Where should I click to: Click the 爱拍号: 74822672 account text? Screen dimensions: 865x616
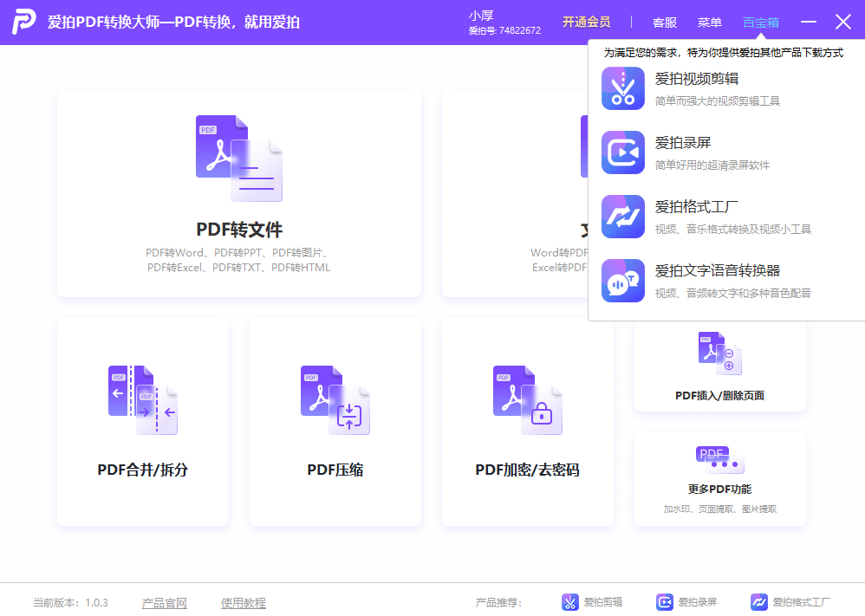pyautogui.click(x=504, y=31)
